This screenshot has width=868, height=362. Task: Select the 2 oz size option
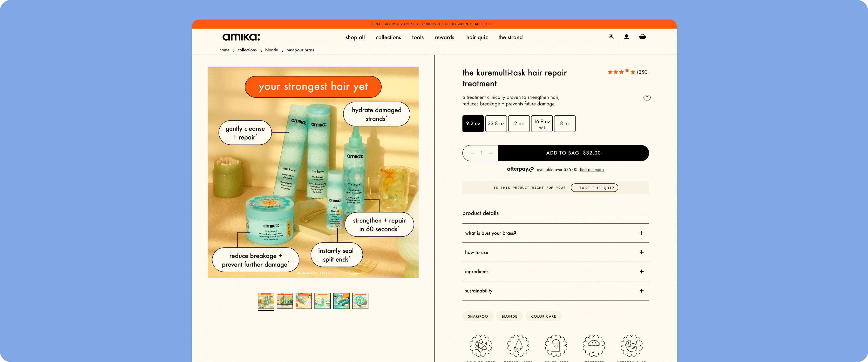point(519,124)
